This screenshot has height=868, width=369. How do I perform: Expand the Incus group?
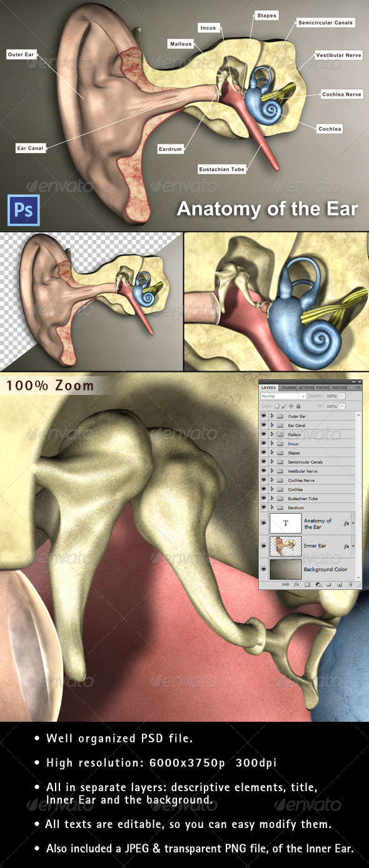[272, 443]
